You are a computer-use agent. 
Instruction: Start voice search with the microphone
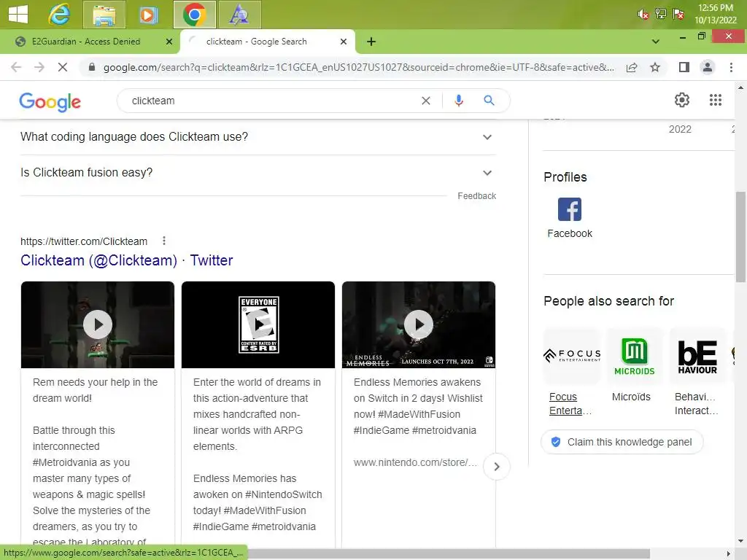[459, 101]
